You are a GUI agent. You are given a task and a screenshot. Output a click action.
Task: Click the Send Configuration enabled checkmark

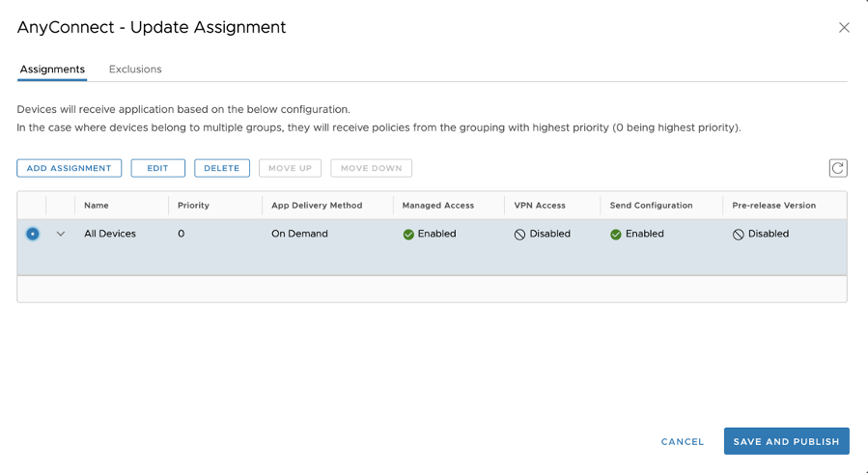click(x=616, y=235)
